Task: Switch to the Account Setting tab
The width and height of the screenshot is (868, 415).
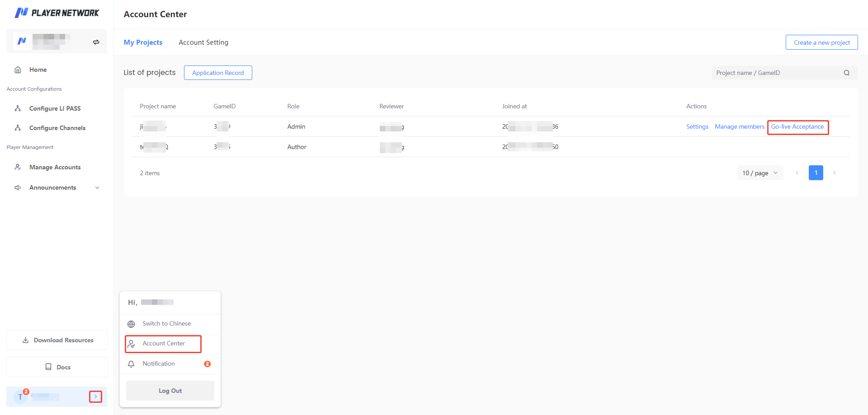Action: tap(203, 42)
